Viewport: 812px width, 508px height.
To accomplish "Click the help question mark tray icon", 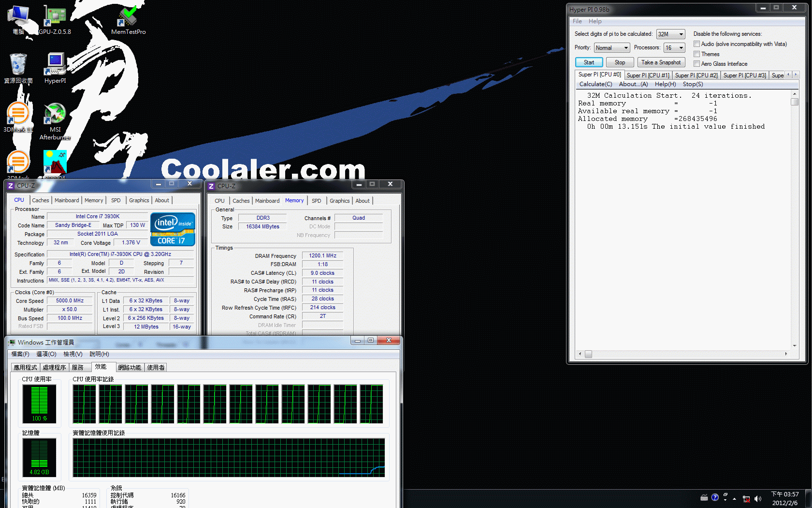I will 715,497.
